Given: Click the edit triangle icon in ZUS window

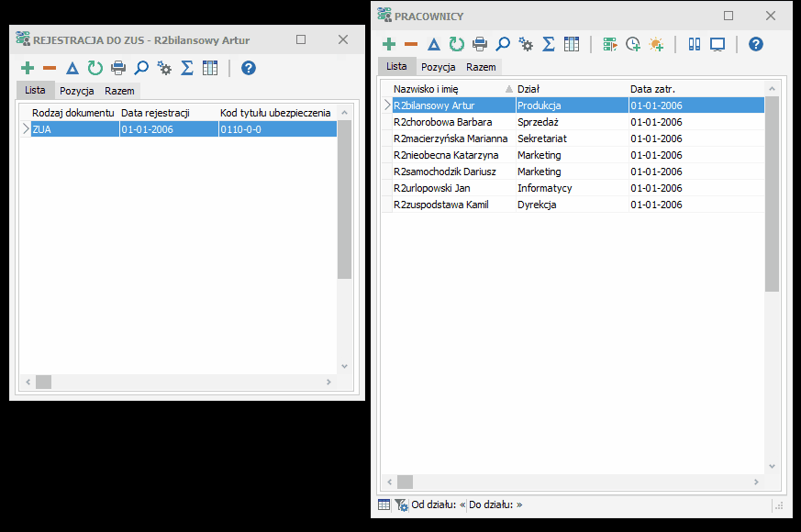Looking at the screenshot, I should tap(72, 68).
